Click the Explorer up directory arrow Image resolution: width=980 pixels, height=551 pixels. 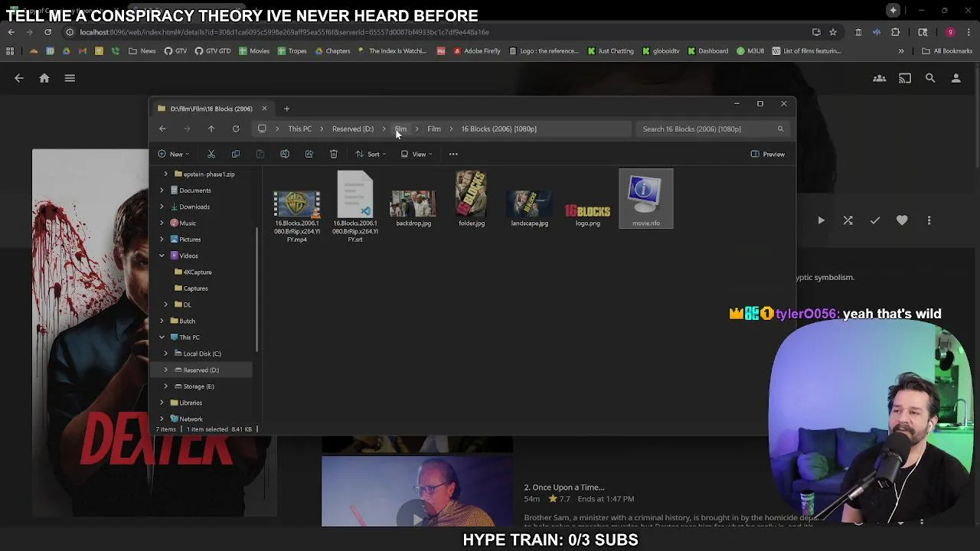pos(211,129)
